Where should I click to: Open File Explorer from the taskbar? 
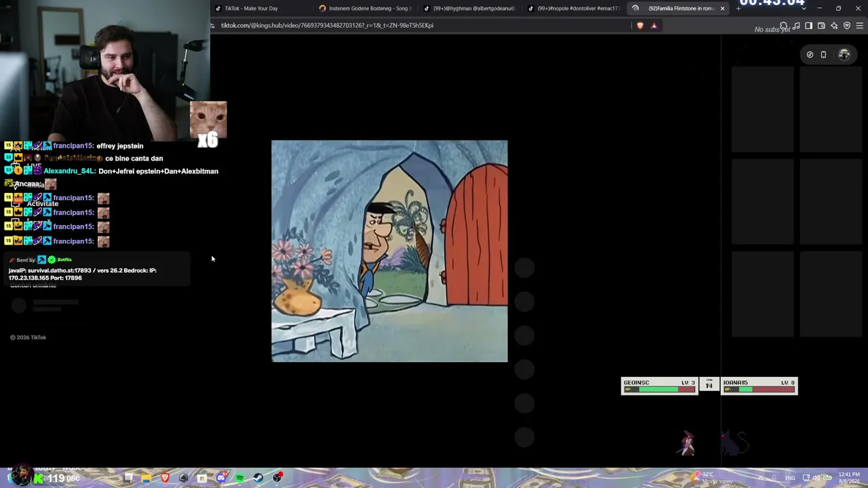click(146, 478)
